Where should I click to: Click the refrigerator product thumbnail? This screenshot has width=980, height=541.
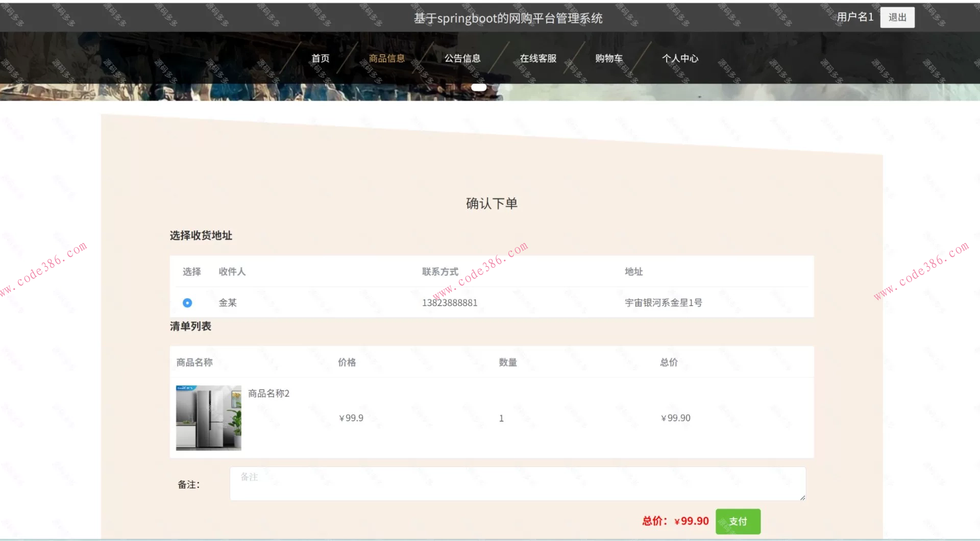[x=208, y=418]
